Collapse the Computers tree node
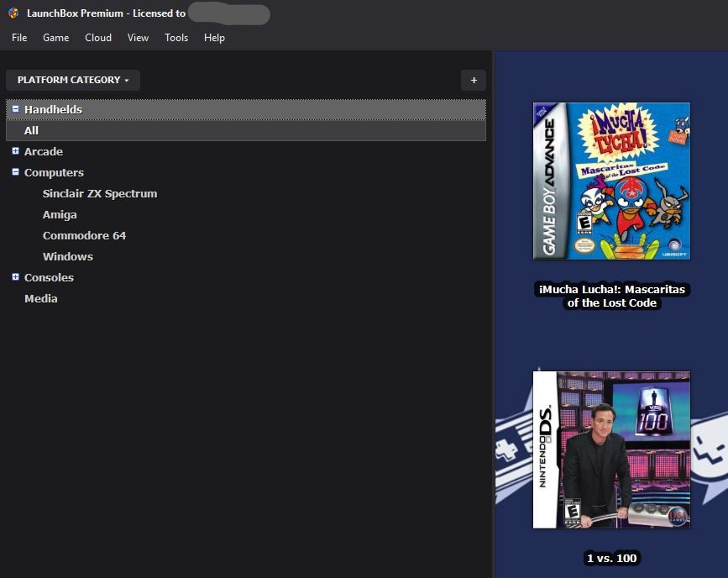 15,172
